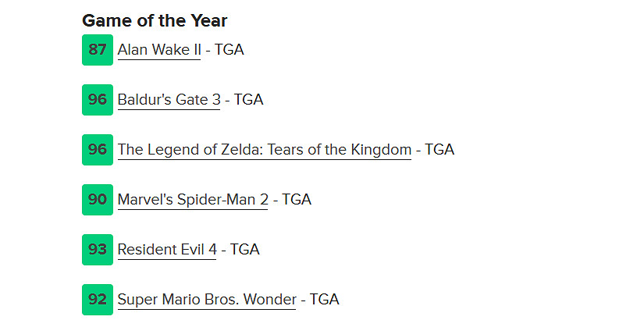This screenshot has width=644, height=320.
Task: Open the Alan Wake II link
Action: pyautogui.click(x=158, y=50)
